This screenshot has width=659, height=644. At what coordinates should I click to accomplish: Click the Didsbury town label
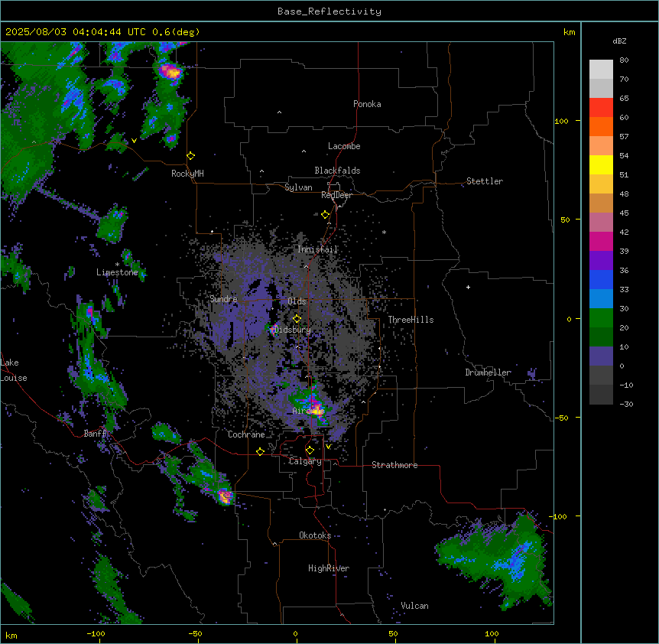coord(293,330)
